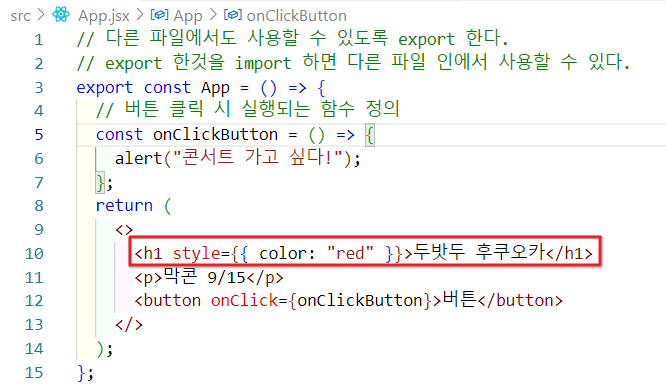
Task: Select the App breadcrumb symbol
Action: pos(187,16)
